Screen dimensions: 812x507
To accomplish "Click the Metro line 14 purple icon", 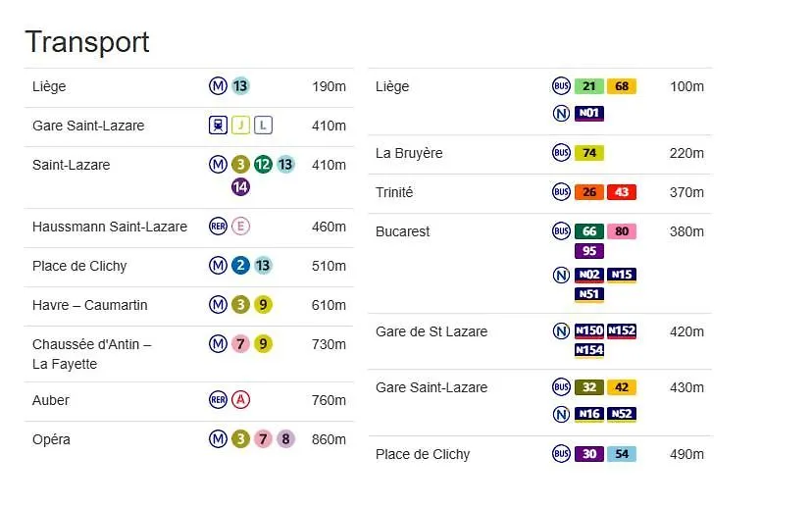I will coord(240,187).
